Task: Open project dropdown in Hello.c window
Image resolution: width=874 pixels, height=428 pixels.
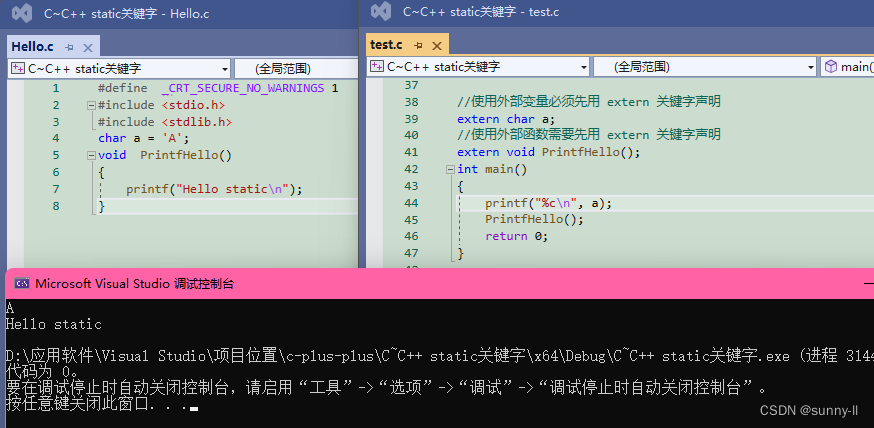Action: pyautogui.click(x=225, y=69)
